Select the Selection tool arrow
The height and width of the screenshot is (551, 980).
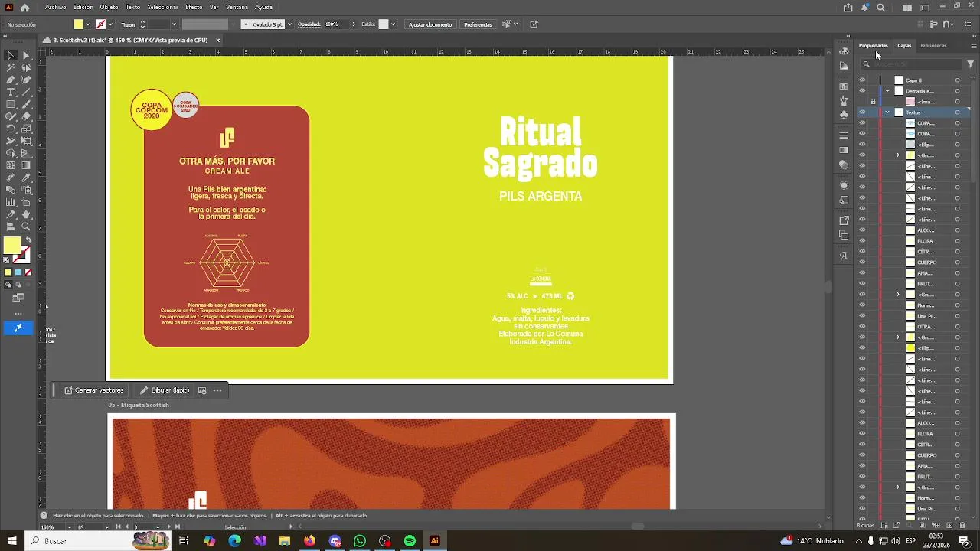point(11,55)
